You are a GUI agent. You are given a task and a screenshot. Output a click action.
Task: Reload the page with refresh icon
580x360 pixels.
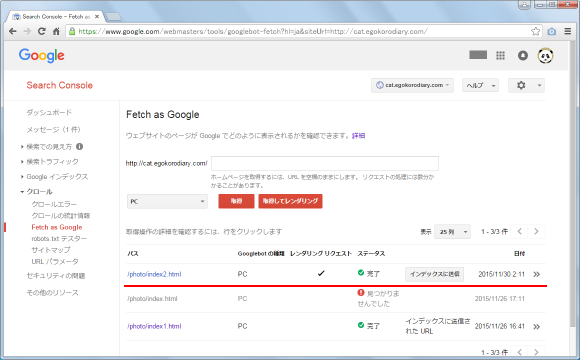[x=42, y=31]
